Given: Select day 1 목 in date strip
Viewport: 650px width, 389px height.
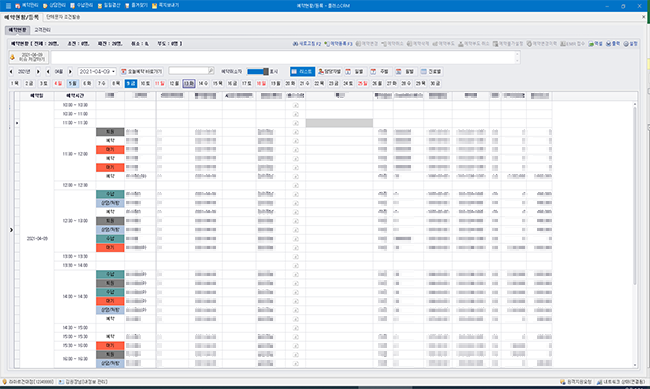Looking at the screenshot, I should pyautogui.click(x=15, y=84).
